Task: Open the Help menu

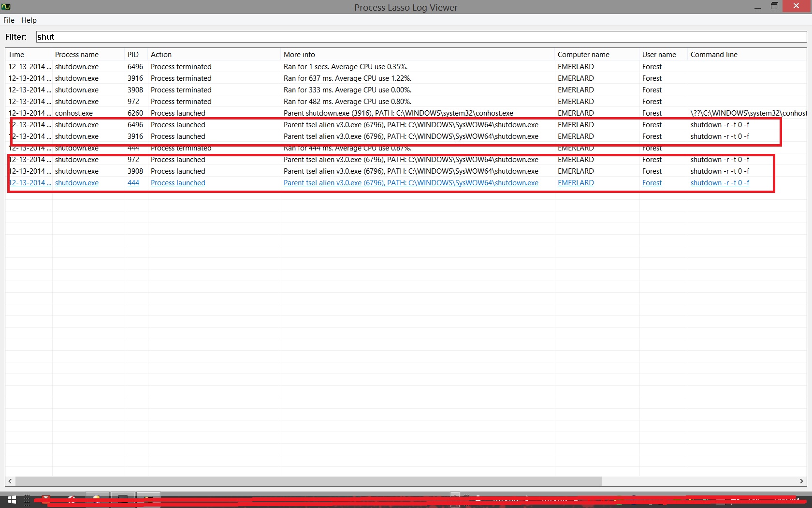Action: (29, 20)
